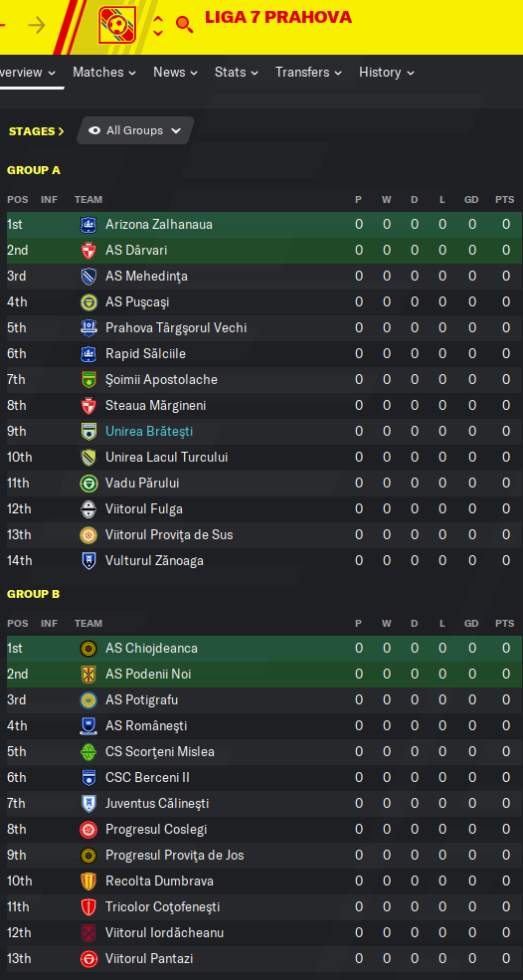
Task: Click Şoimii Apostolache club badge
Action: tap(88, 379)
